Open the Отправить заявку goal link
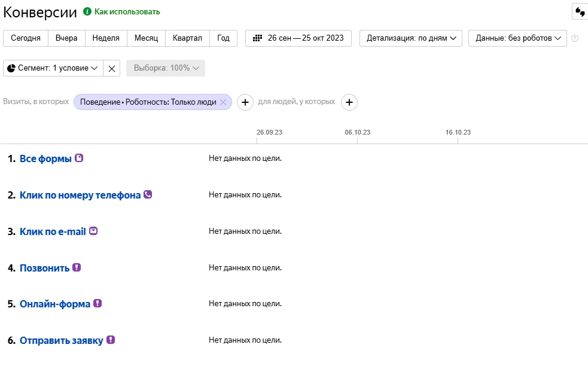The image size is (588, 366). tap(62, 340)
